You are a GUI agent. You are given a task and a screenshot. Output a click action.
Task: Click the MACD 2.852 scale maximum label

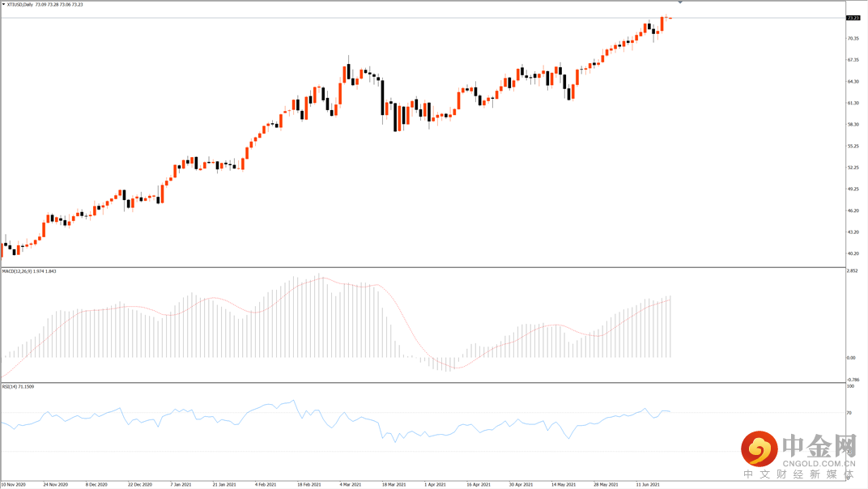tap(853, 270)
